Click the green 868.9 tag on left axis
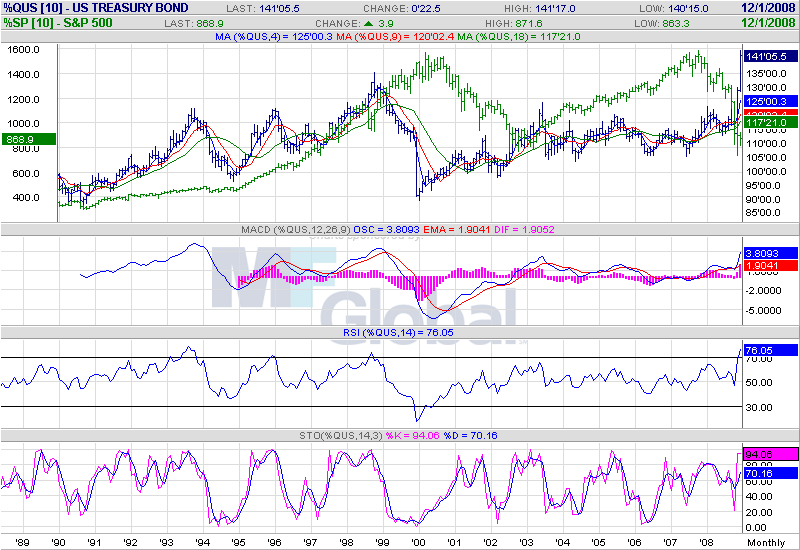Viewport: 800px width, 550px height. click(29, 139)
